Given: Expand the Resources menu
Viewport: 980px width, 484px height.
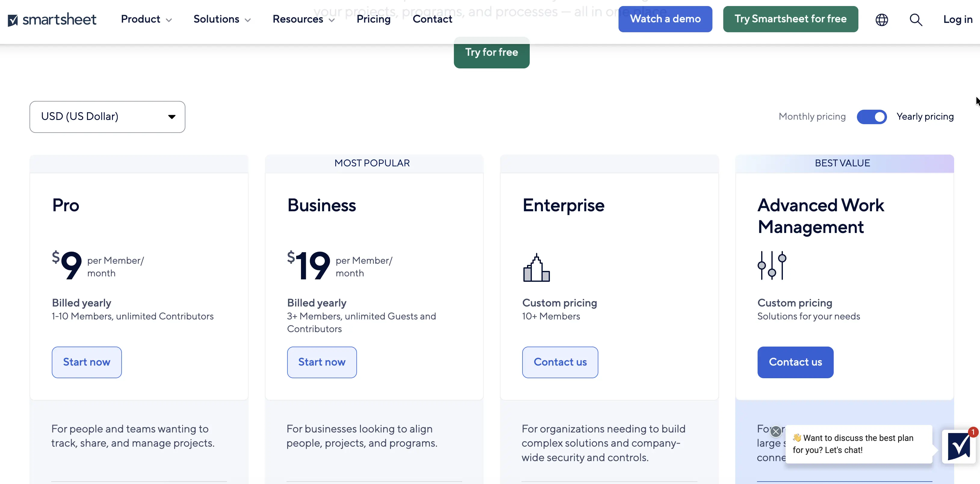Looking at the screenshot, I should (x=304, y=19).
